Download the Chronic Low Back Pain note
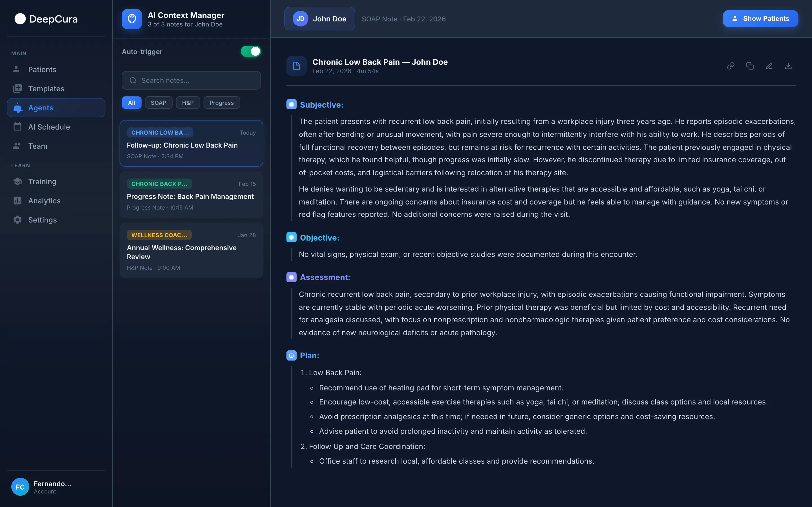Viewport: 812px width, 507px height. tap(788, 66)
